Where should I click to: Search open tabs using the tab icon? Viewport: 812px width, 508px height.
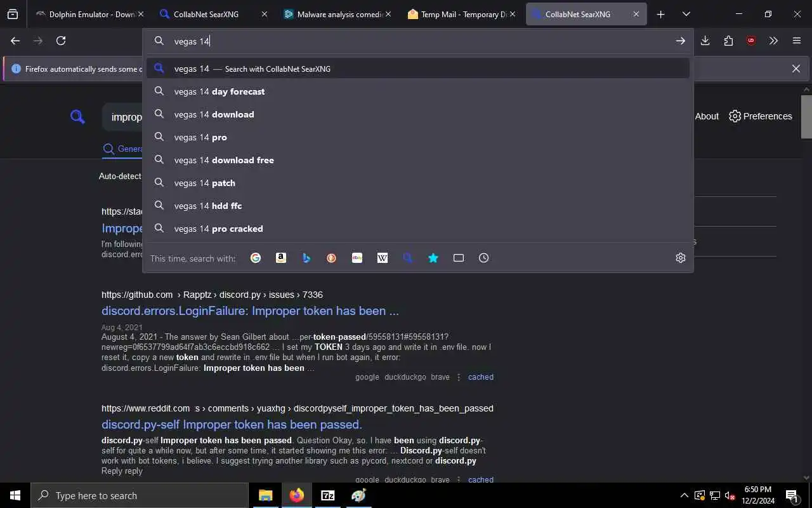click(x=459, y=258)
